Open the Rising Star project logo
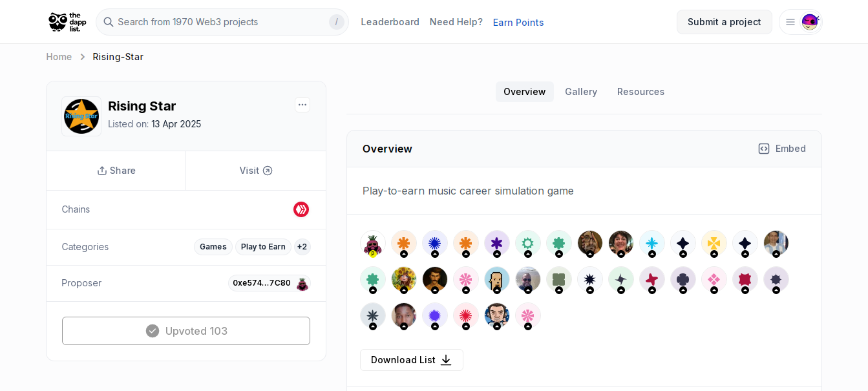This screenshot has width=868, height=391. tap(81, 116)
